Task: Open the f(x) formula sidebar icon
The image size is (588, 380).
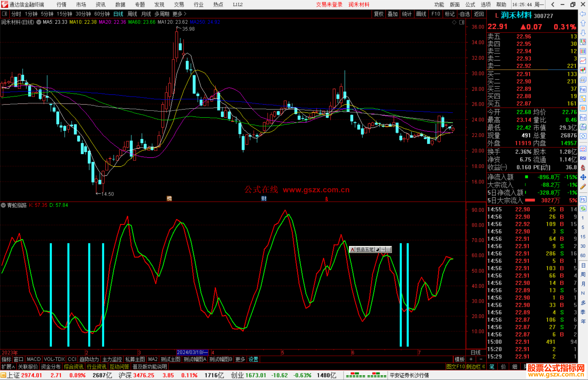Action: 583,127
